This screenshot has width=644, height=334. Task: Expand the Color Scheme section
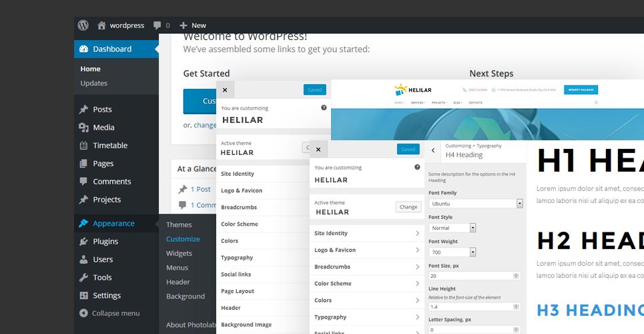[x=367, y=283]
